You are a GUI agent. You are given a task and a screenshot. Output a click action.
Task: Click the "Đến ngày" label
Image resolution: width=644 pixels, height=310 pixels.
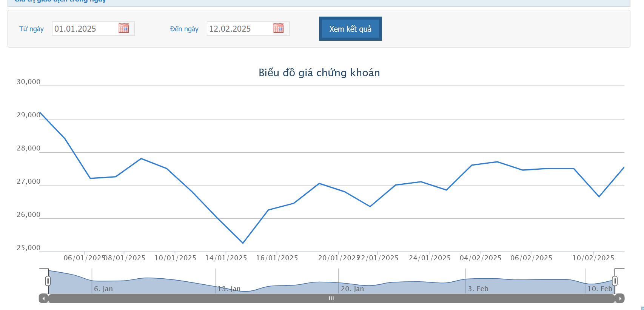(184, 29)
